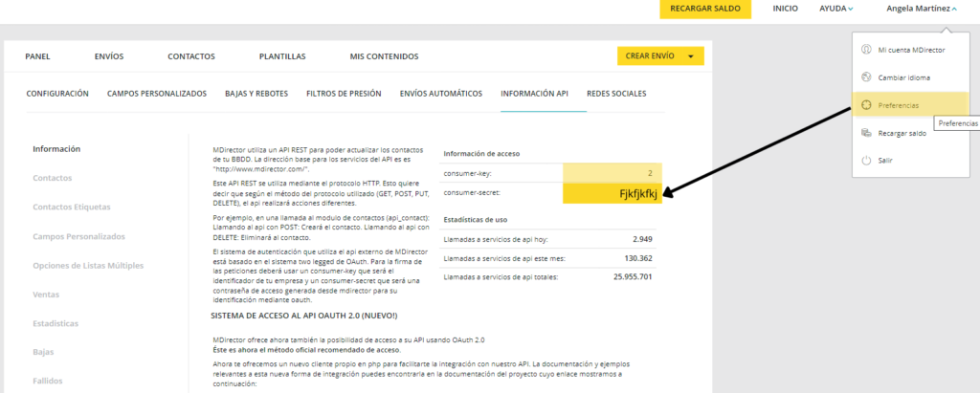Click the RECARGAR SALDO yellow button
Screen dimensions: 980x393
[x=705, y=9]
